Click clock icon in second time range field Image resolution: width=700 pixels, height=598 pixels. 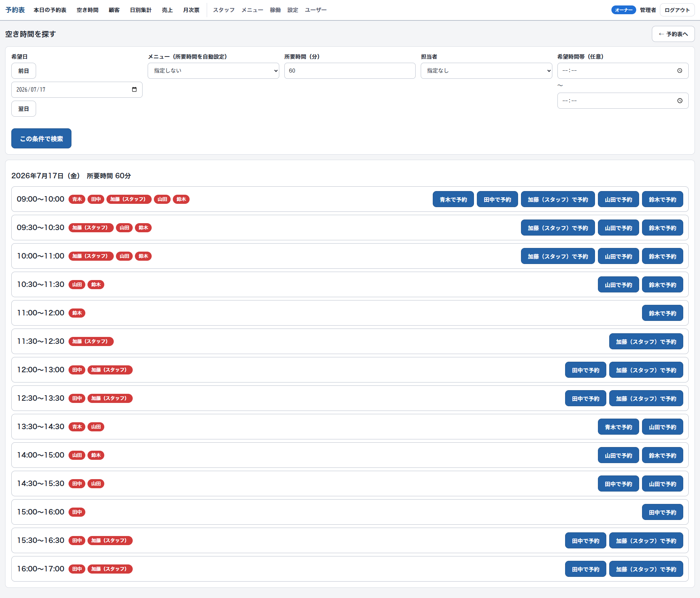(x=680, y=101)
